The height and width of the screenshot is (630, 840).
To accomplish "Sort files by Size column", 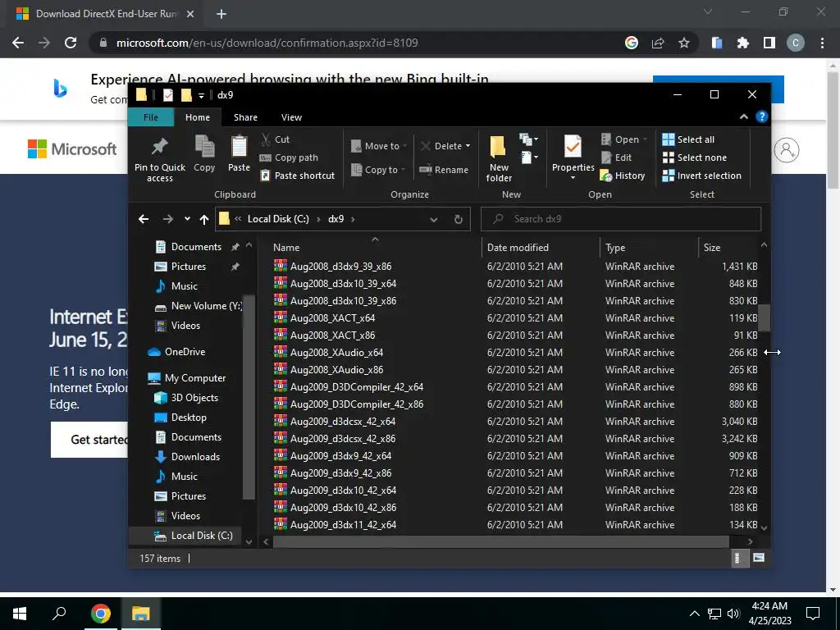I will pos(728,248).
